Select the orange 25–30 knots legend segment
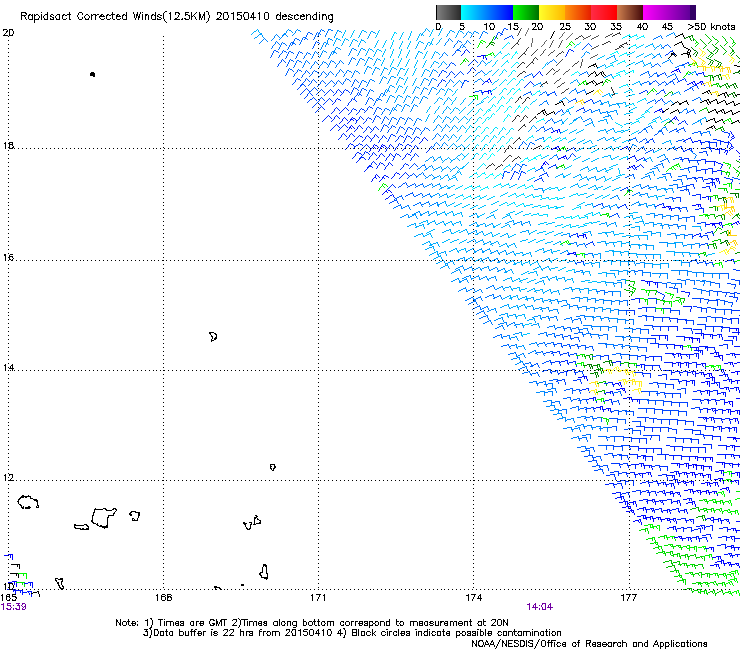This screenshot has height=650, width=740. (x=578, y=12)
